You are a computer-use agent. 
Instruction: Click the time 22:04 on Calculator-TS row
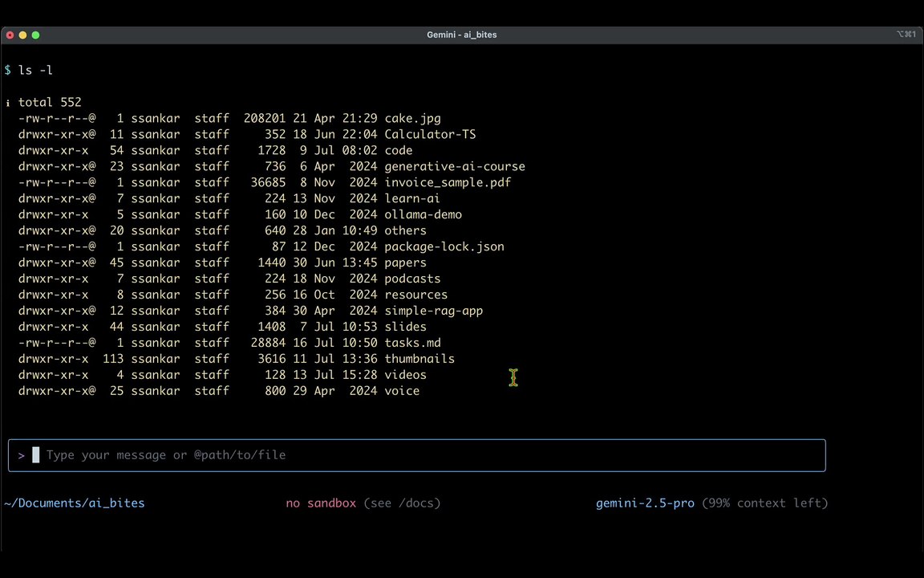coord(359,134)
